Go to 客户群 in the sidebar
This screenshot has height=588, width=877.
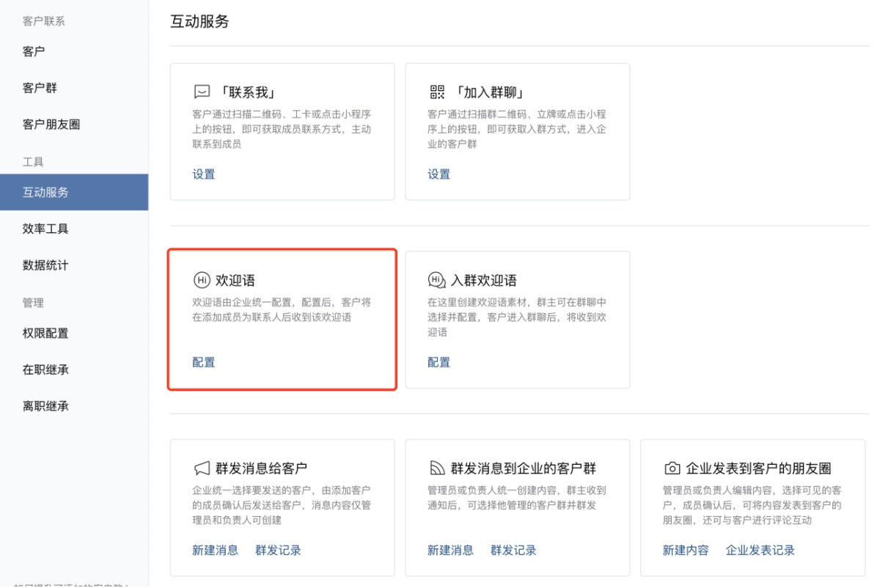click(40, 88)
